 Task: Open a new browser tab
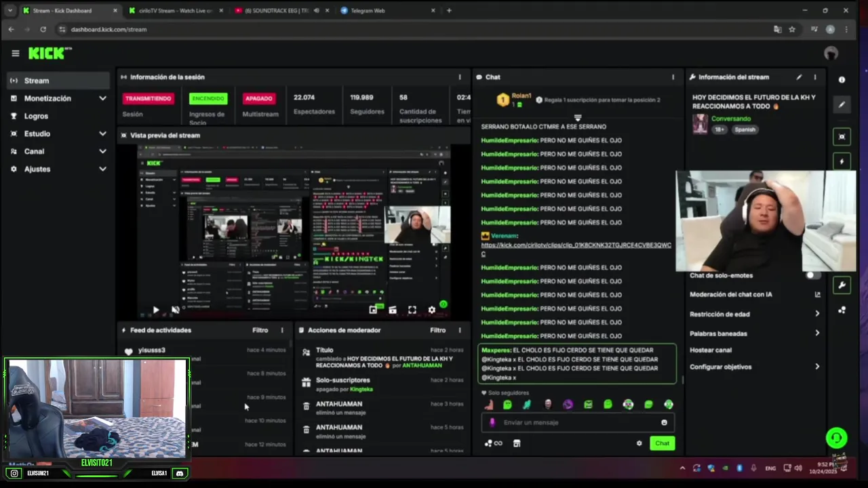[x=449, y=10]
